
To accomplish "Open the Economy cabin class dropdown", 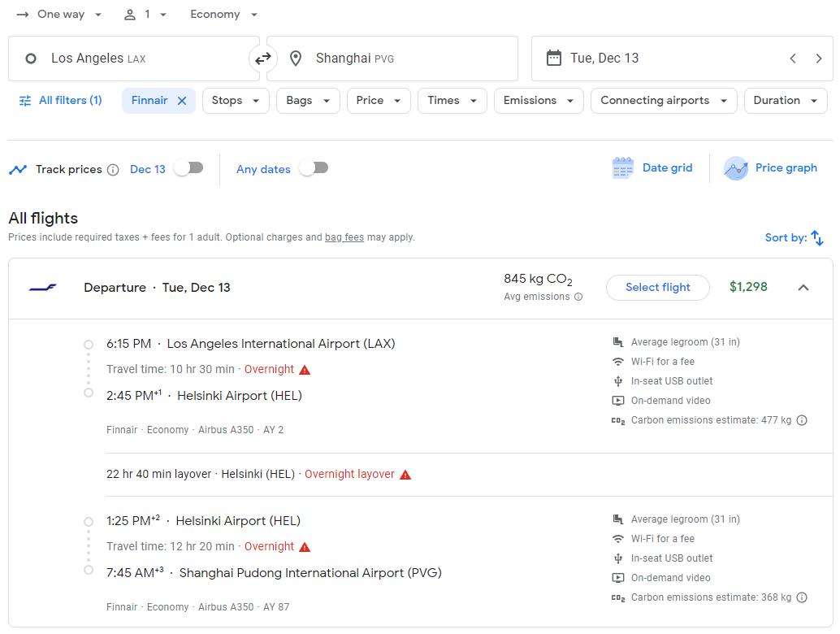I will coord(223,15).
